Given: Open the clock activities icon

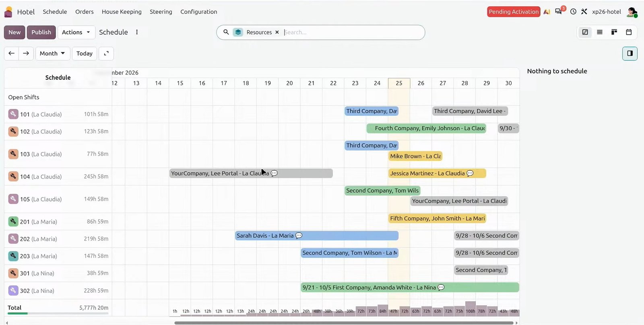Looking at the screenshot, I should 573,12.
